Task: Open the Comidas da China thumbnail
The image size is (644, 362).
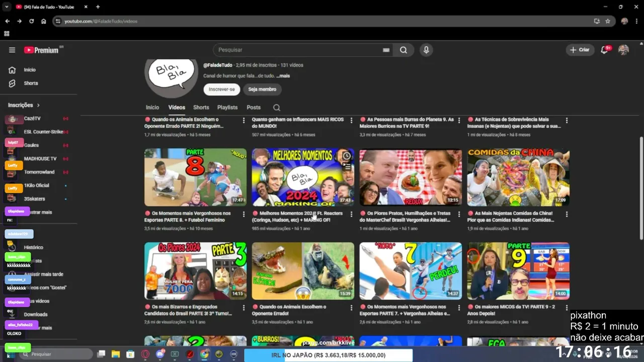Action: pyautogui.click(x=518, y=177)
